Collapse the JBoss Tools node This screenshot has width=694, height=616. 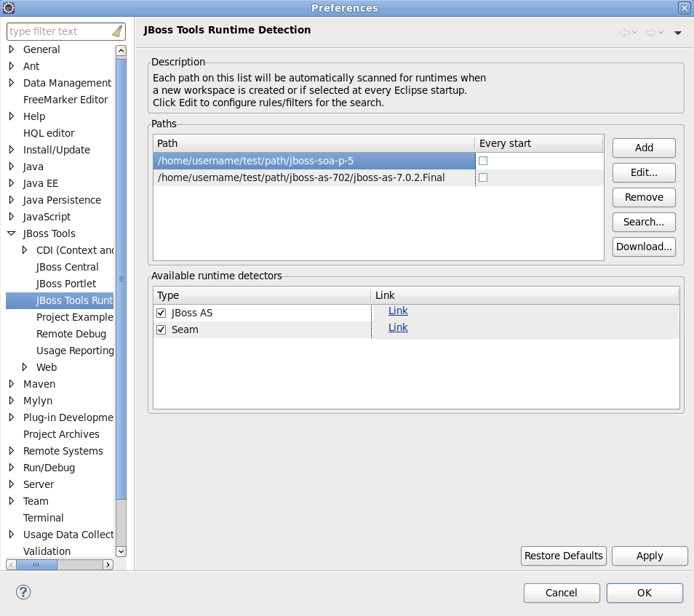[12, 233]
